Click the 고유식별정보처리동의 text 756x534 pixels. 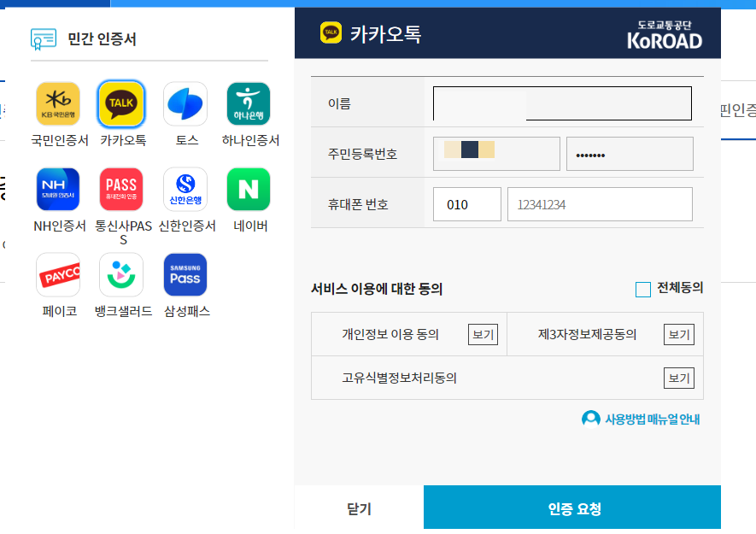(399, 378)
